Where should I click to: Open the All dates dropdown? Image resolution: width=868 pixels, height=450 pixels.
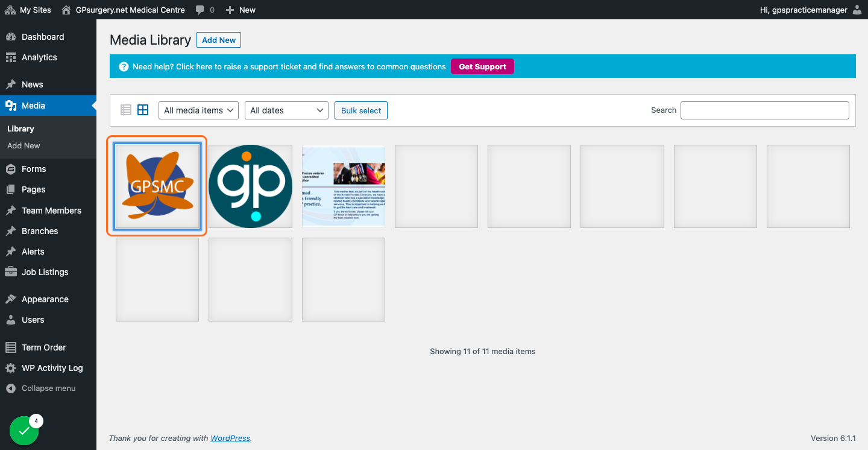(286, 110)
